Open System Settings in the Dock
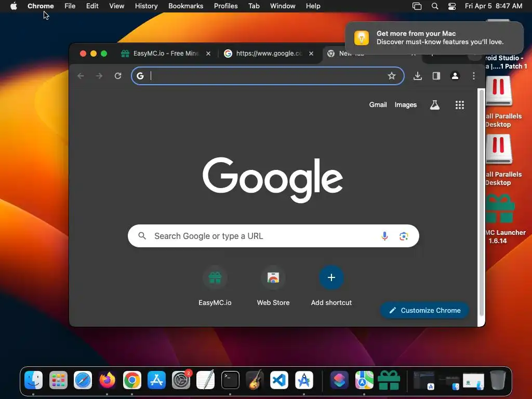532x399 pixels. [x=181, y=380]
